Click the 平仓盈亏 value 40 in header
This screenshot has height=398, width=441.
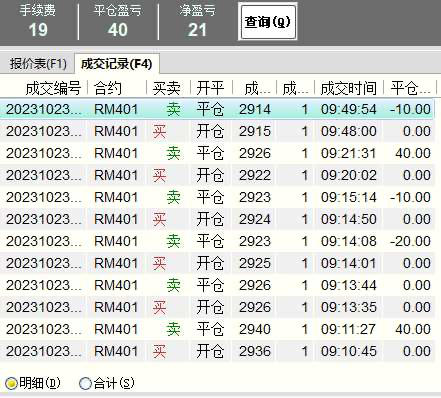point(118,30)
